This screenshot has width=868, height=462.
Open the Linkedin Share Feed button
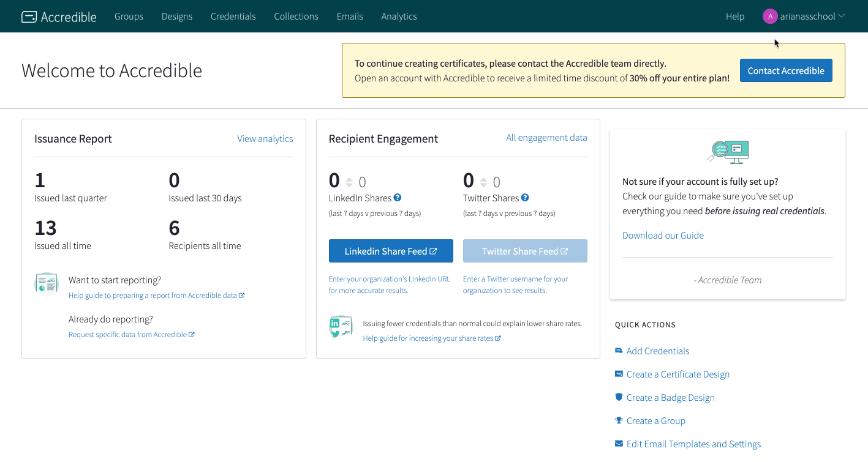coord(391,251)
